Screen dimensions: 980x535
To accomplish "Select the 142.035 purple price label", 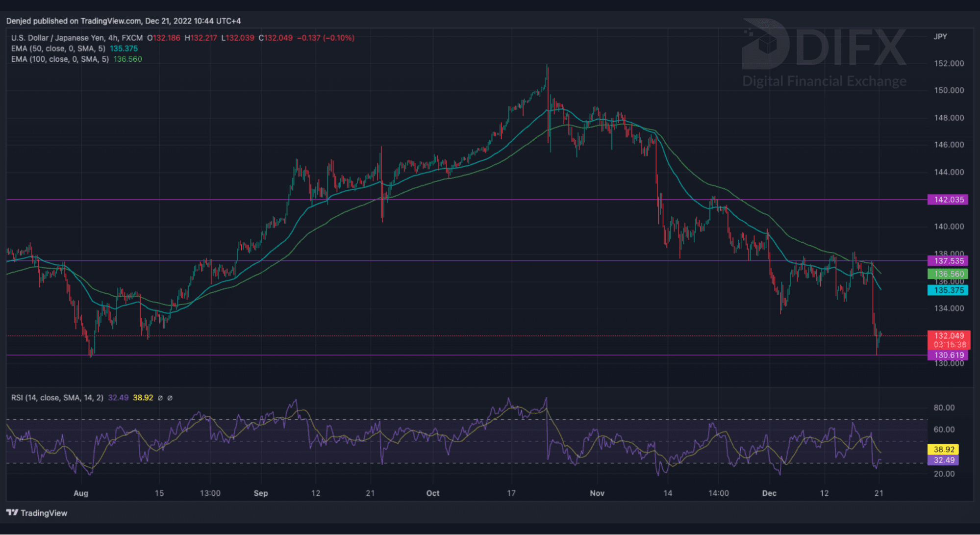I will coord(948,200).
